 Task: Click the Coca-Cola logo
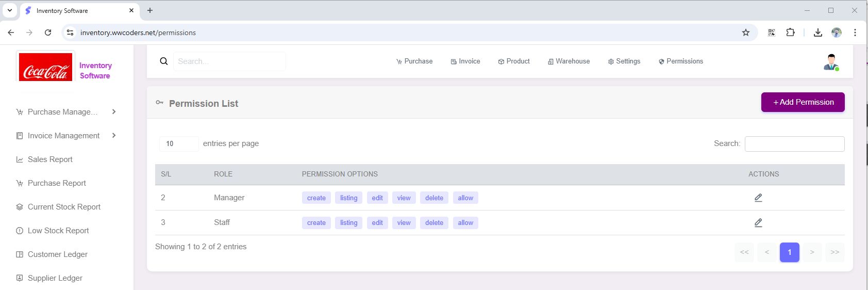[x=46, y=67]
